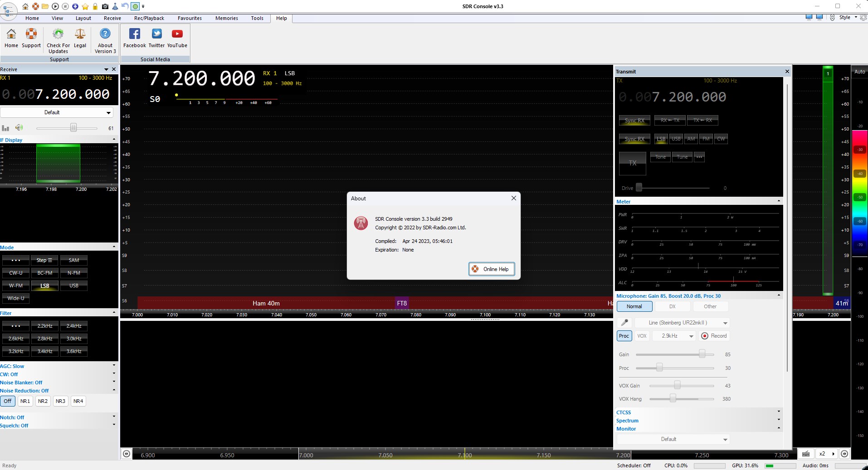Open the 2.9kHz bandwidth dropdown
868x470 pixels.
674,336
